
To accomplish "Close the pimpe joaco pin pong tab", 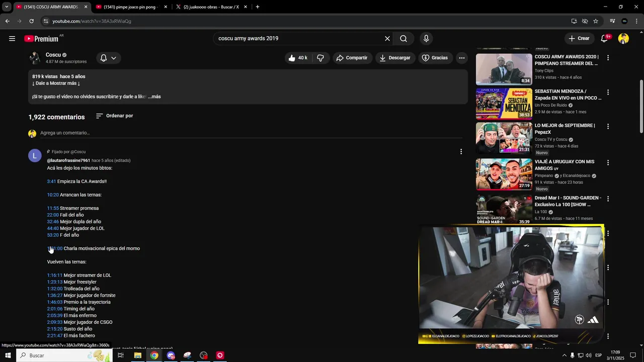I will point(166,7).
